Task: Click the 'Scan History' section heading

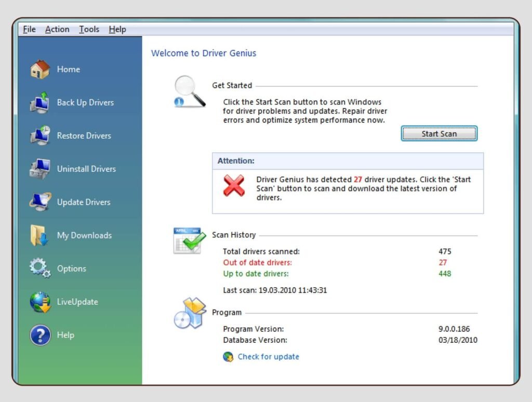Action: point(234,235)
